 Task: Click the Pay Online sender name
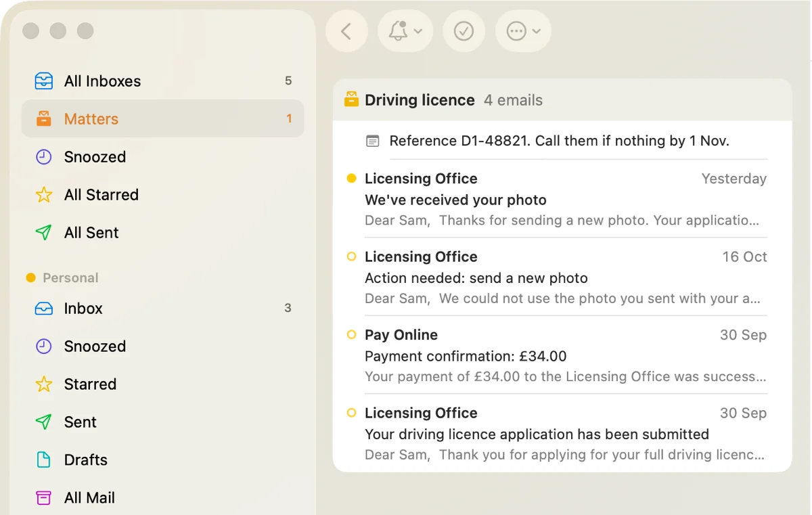(x=401, y=335)
